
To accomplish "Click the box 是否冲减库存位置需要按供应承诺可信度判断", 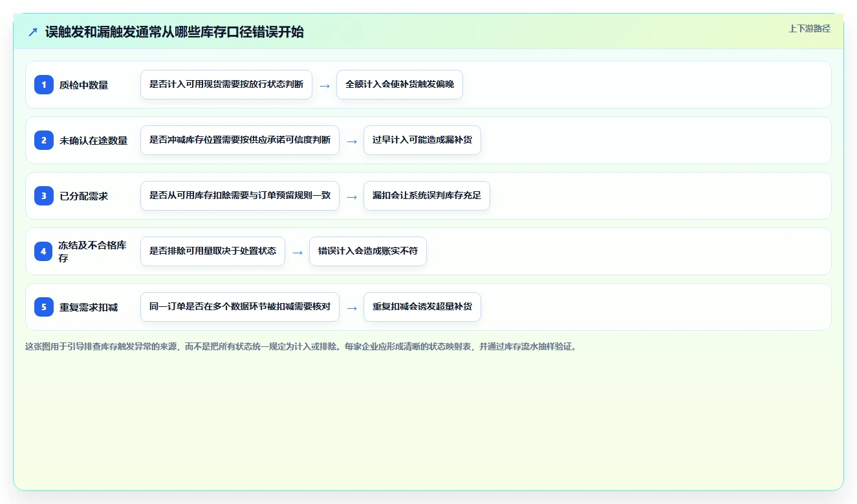I will click(x=240, y=140).
